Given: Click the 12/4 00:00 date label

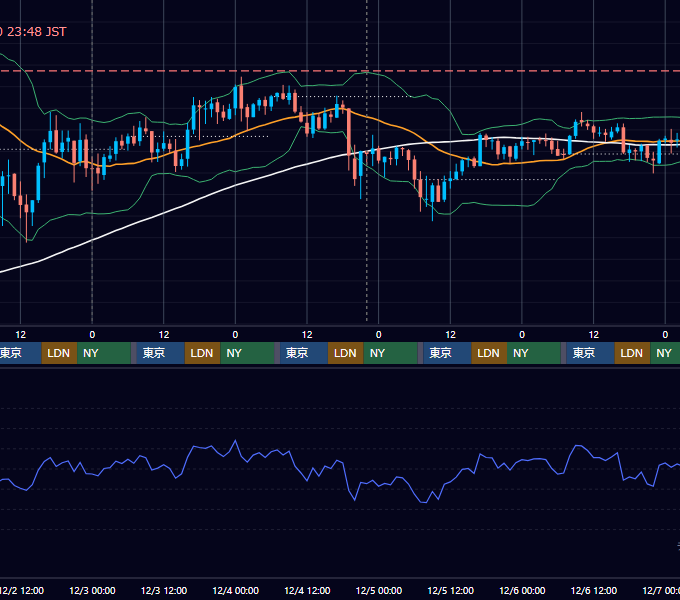Looking at the screenshot, I should [235, 590].
